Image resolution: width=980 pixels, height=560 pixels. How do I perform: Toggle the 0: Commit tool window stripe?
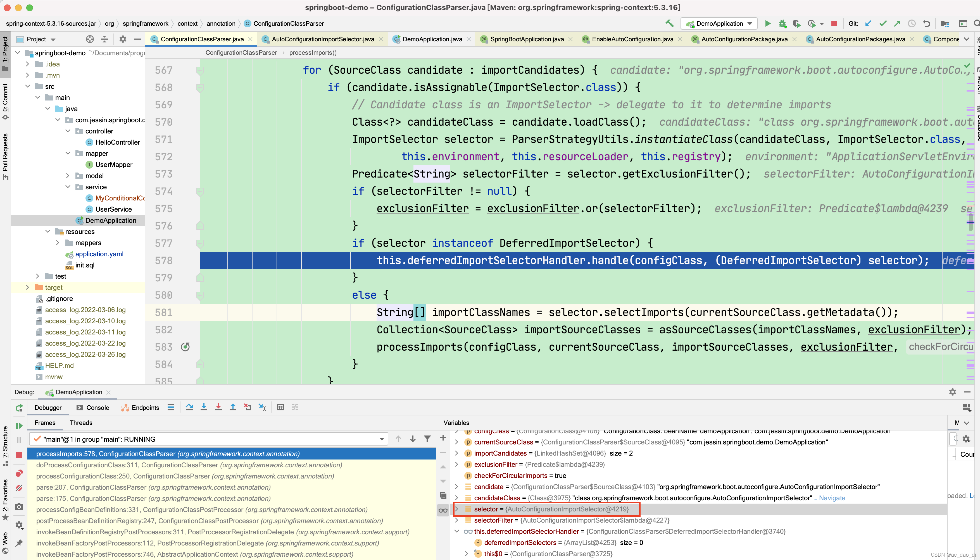click(x=5, y=102)
